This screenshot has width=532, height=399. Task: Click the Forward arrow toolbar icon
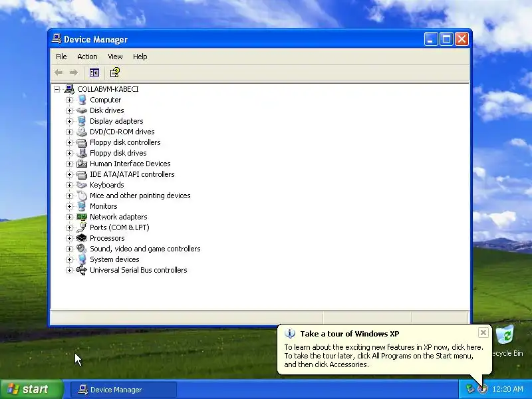[x=74, y=72]
